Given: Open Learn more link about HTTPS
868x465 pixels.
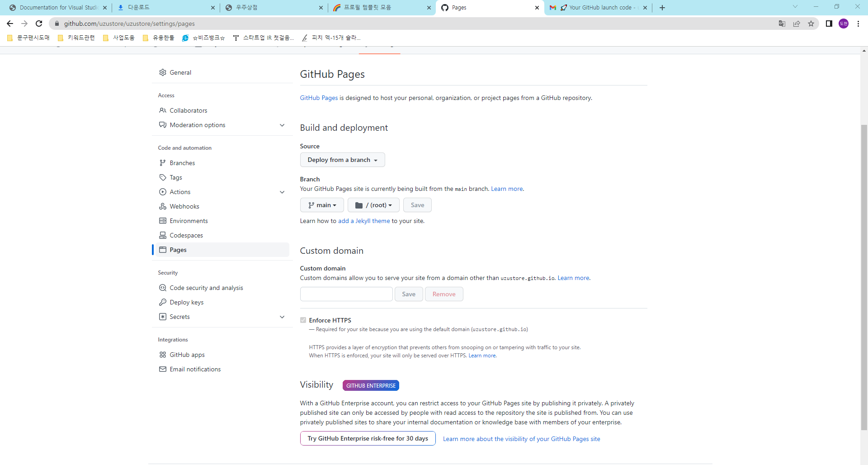Looking at the screenshot, I should pos(482,356).
